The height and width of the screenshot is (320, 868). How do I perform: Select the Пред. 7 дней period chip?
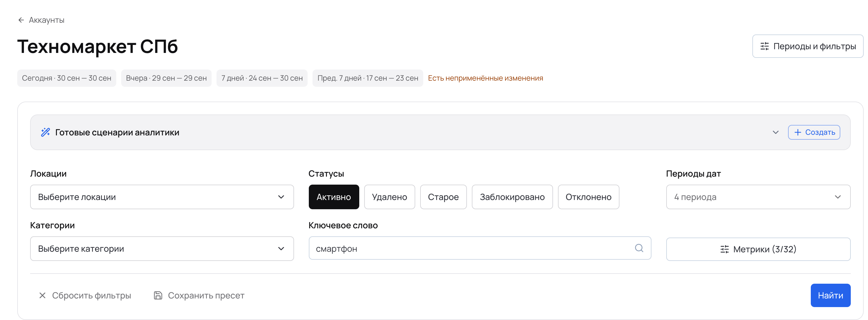pyautogui.click(x=368, y=78)
